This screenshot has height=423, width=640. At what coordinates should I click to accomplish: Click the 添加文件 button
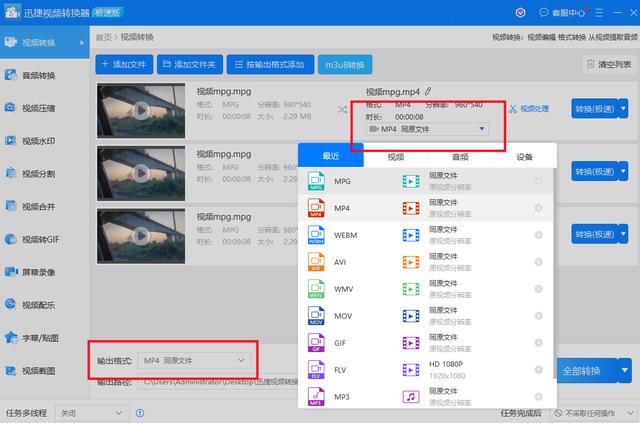[124, 65]
